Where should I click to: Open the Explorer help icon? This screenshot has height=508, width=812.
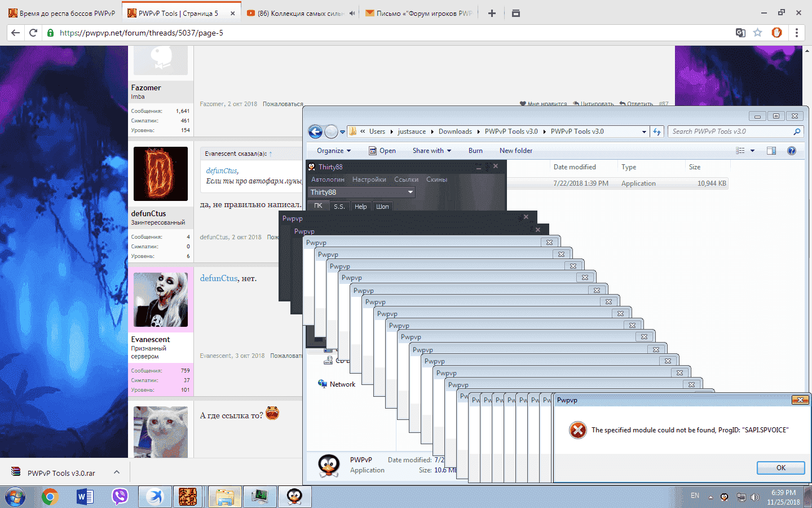click(791, 151)
